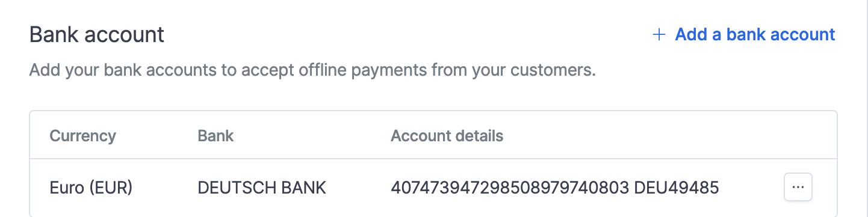Screen dimensions: 868x217
Task: Click the plus icon beside Add a bank account
Action: (x=659, y=35)
